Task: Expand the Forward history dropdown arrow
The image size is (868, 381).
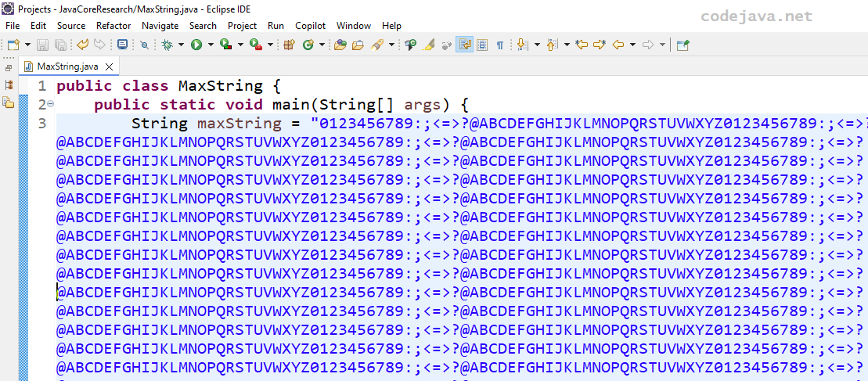Action: [x=663, y=45]
